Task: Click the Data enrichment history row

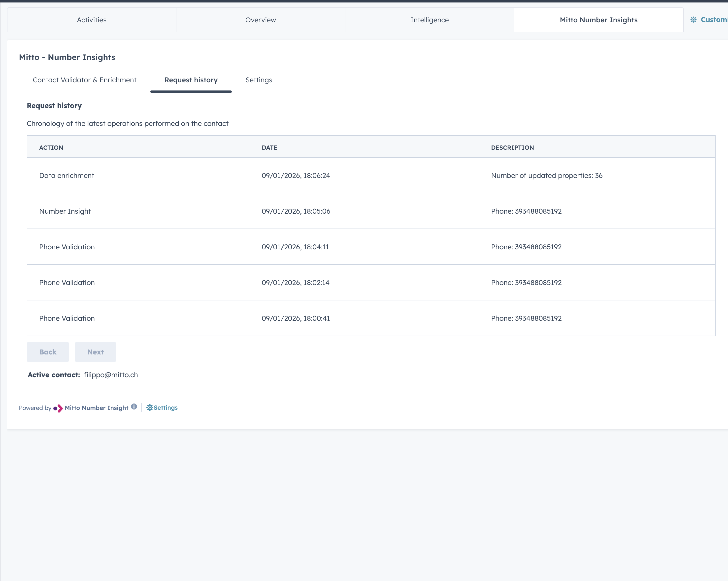Action: [66, 175]
